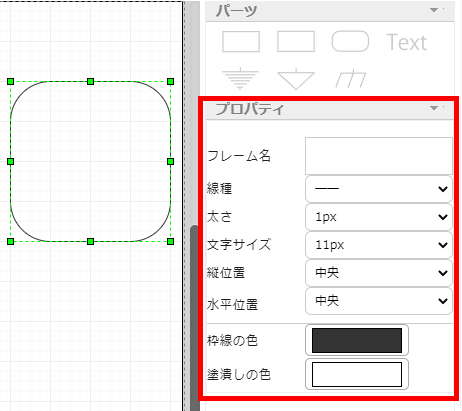The image size is (462, 411).
Task: Click the 縦位置 label
Action: click(x=226, y=273)
